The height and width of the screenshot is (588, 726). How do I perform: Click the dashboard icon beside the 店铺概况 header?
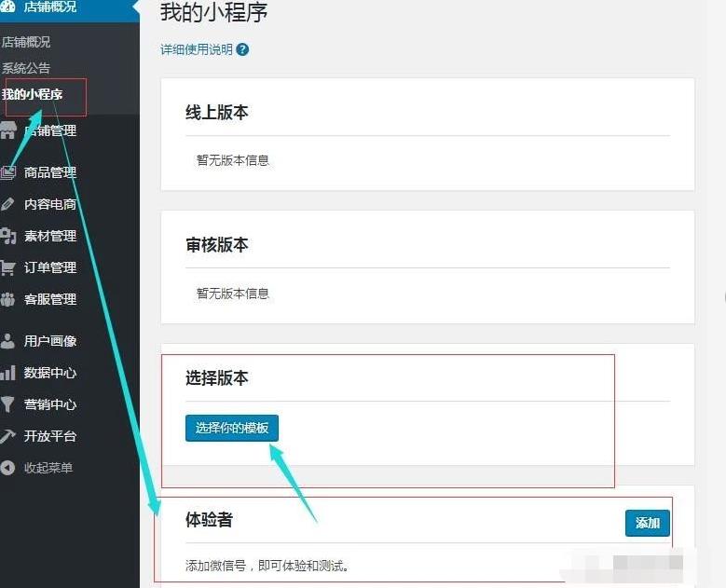(7, 7)
